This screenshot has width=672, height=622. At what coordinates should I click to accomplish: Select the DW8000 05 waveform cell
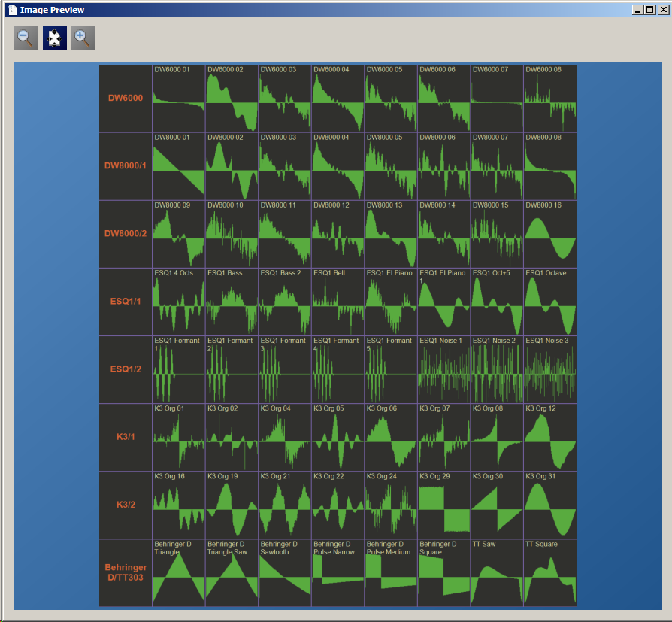click(x=391, y=166)
